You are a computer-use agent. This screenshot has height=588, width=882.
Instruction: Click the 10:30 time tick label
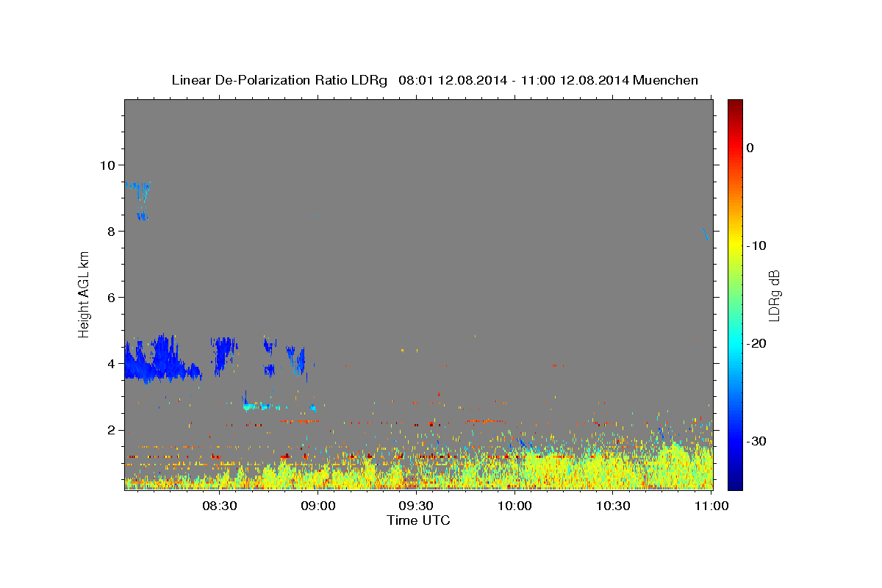pyautogui.click(x=612, y=506)
